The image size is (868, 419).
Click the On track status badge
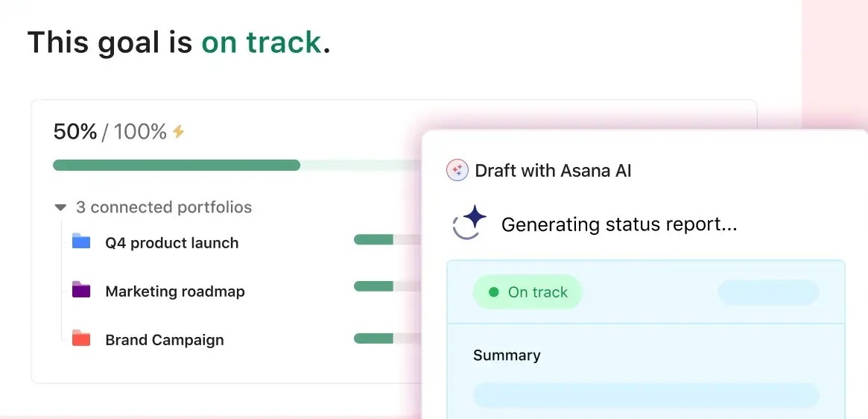click(x=528, y=292)
